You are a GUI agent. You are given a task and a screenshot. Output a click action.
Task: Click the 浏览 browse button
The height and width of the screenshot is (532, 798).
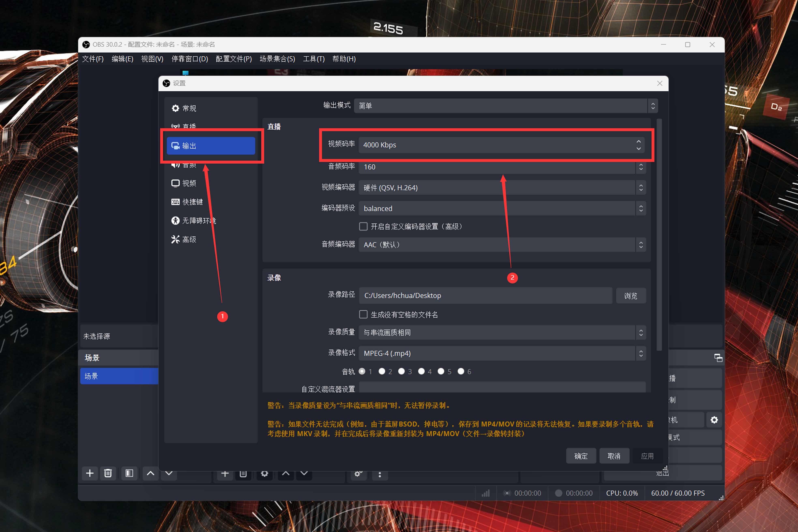pyautogui.click(x=631, y=296)
